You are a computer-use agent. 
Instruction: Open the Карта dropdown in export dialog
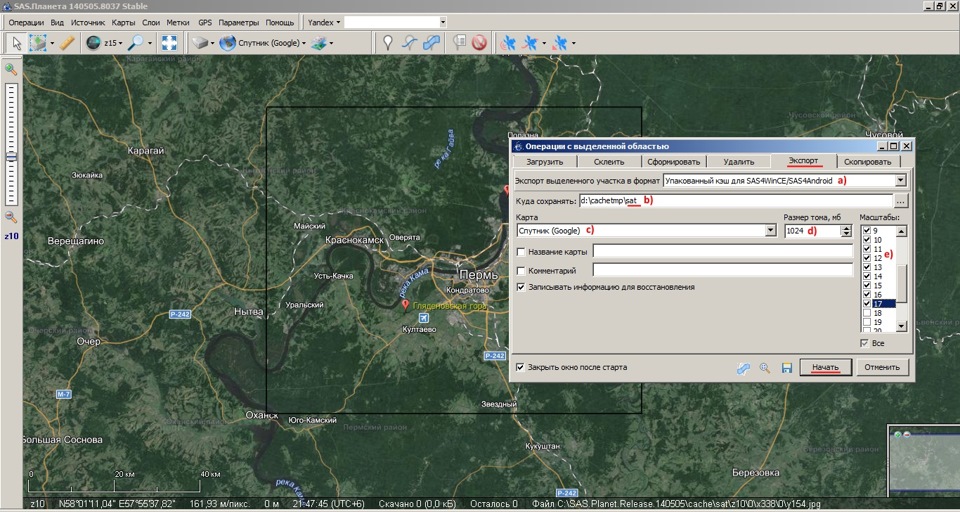771,231
